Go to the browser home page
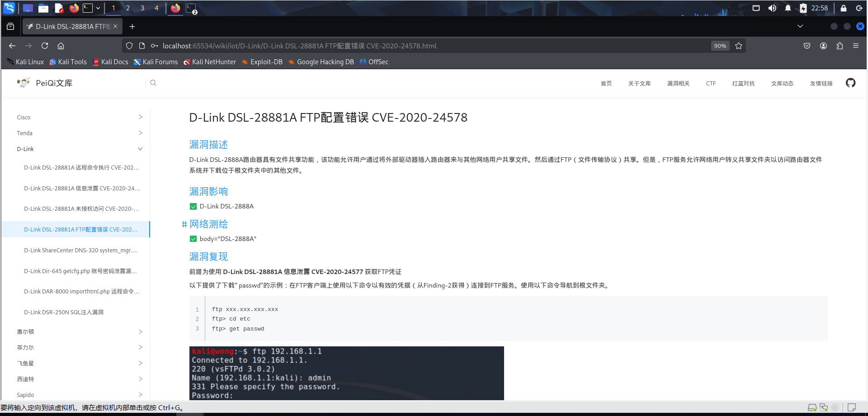 [x=61, y=46]
